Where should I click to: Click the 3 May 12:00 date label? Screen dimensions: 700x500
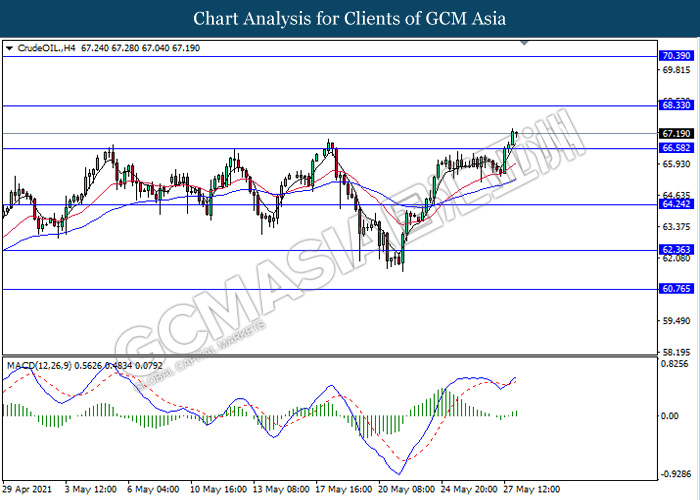[x=91, y=490]
